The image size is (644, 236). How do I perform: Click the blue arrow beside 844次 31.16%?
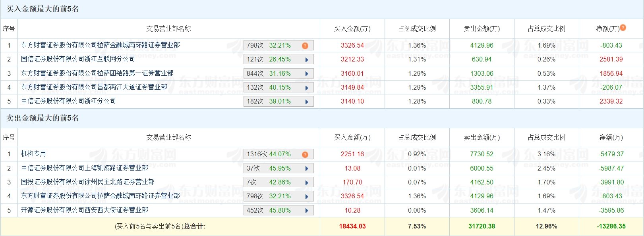click(x=307, y=74)
